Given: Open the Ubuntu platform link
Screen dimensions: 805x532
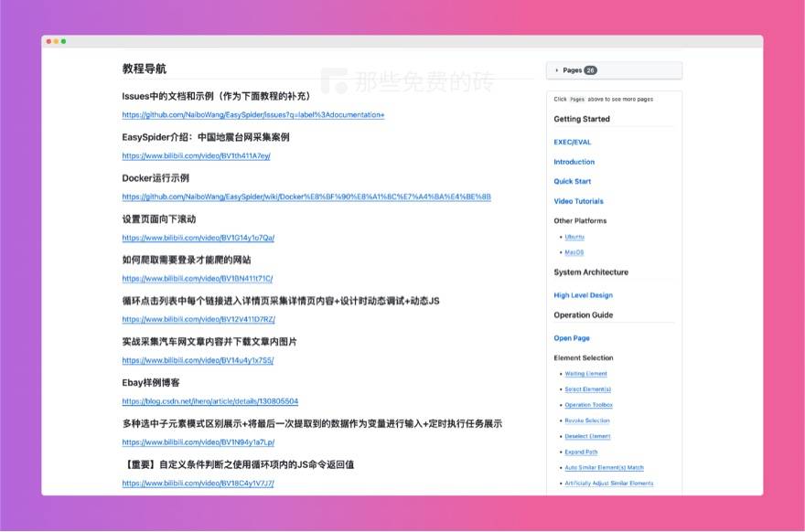Looking at the screenshot, I should 574,237.
